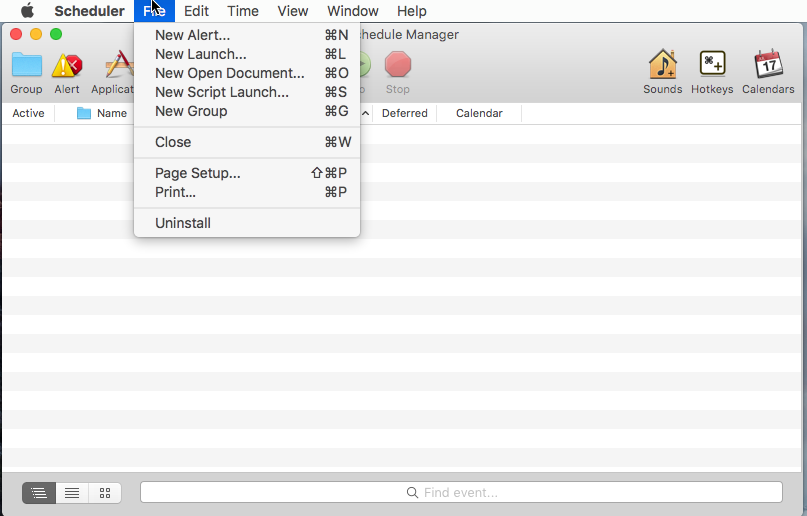This screenshot has width=807, height=516.
Task: Select Print... menu item
Action: 247,192
